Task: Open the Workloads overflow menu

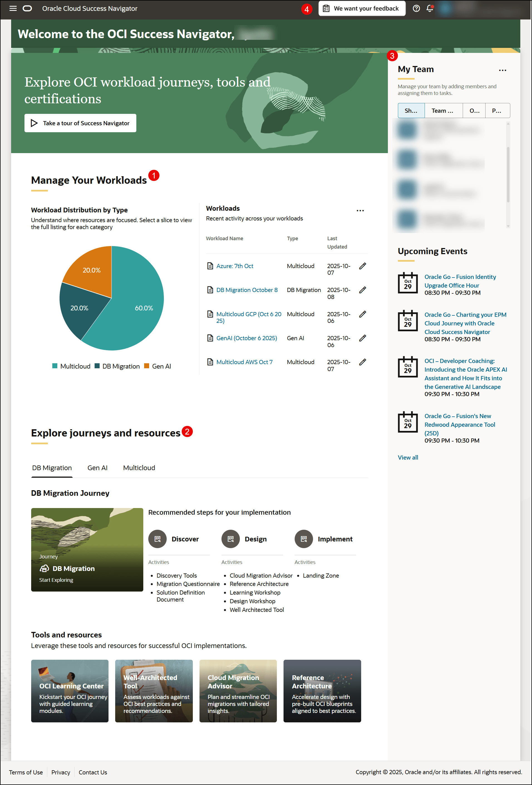Action: [360, 210]
